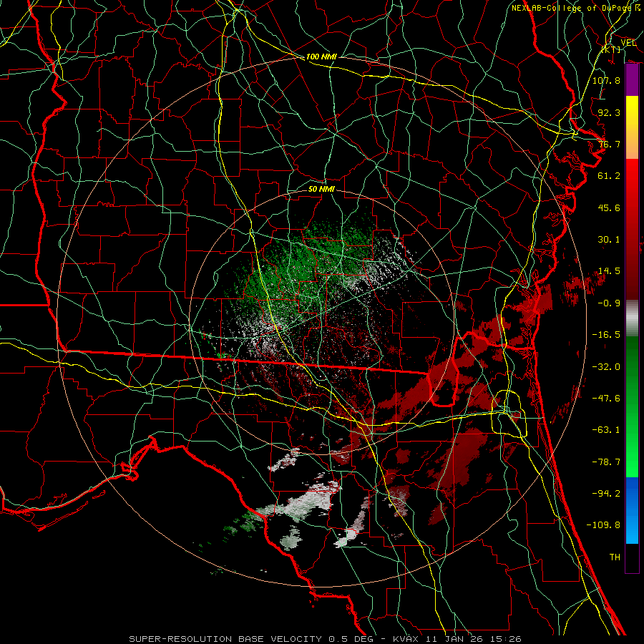Click the blue segment of the color bar

632,510
